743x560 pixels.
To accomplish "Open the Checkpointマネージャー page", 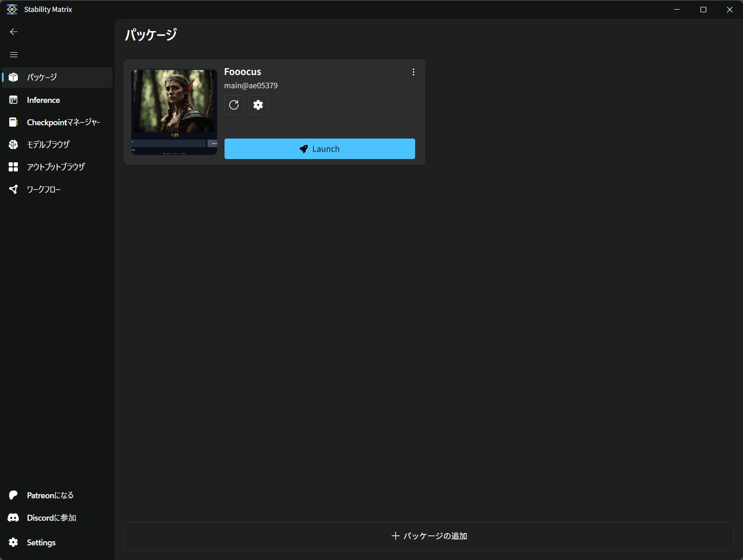I will 63,123.
